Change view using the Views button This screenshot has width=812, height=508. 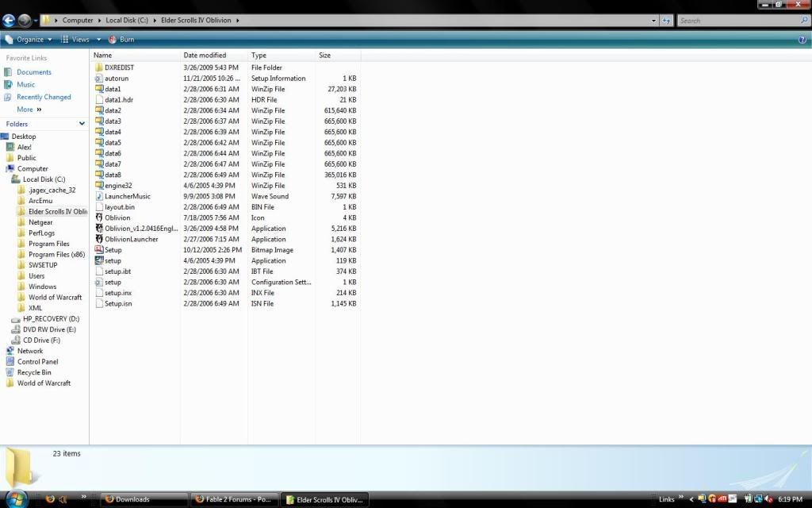coord(75,40)
